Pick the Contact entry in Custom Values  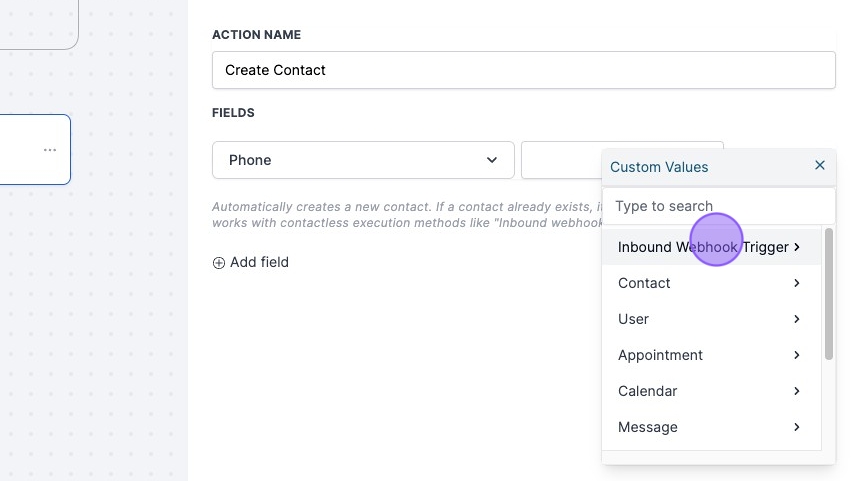tap(644, 283)
